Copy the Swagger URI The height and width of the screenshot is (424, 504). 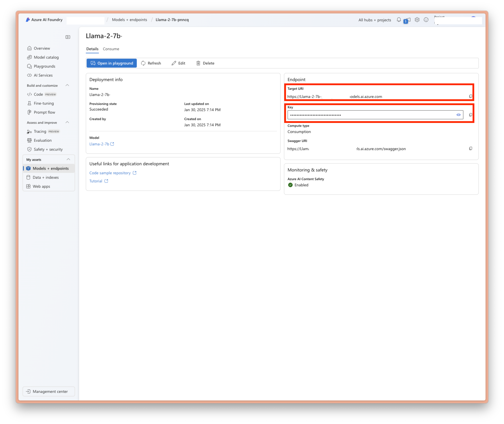(x=471, y=149)
